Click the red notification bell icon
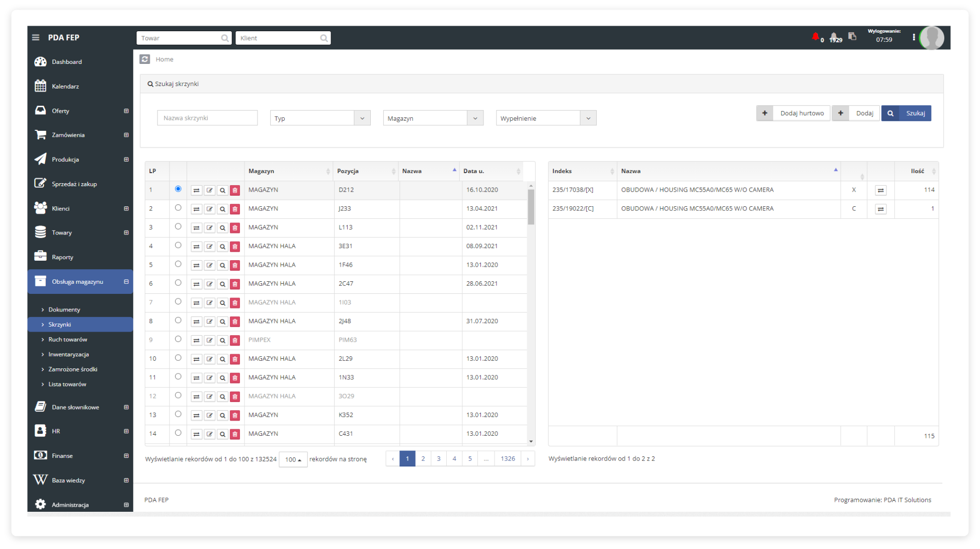This screenshot has height=549, width=980. click(815, 37)
